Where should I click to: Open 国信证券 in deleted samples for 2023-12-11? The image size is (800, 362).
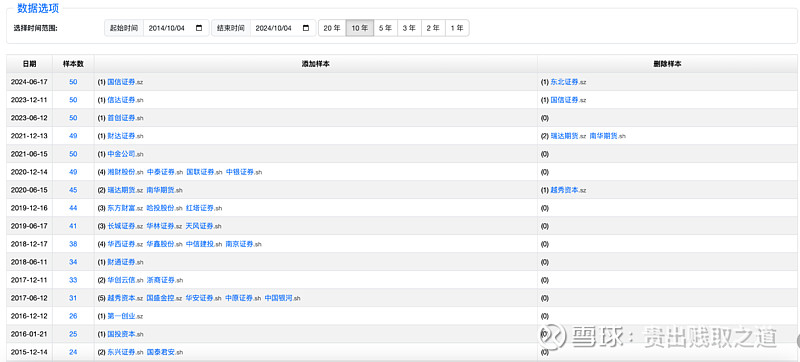pyautogui.click(x=564, y=100)
